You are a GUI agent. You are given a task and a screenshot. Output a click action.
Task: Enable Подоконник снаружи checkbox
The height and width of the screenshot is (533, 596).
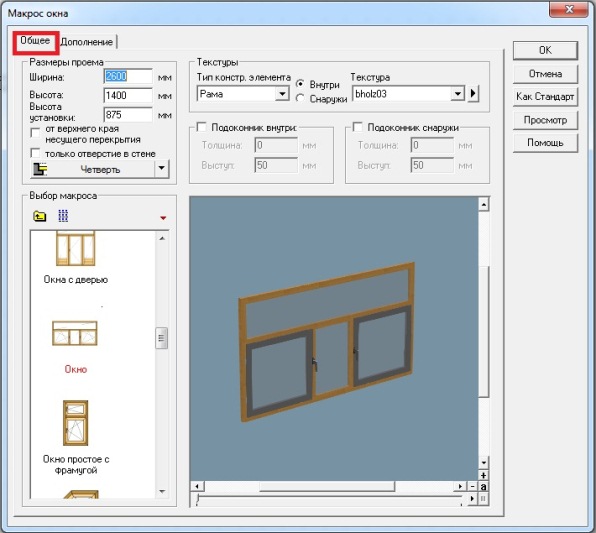coord(357,127)
